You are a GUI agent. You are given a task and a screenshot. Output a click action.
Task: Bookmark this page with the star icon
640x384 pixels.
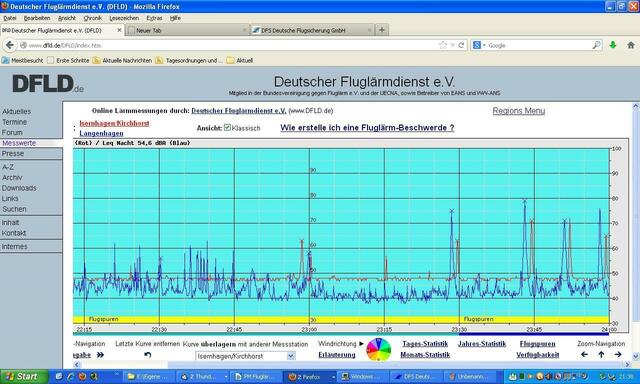click(443, 45)
